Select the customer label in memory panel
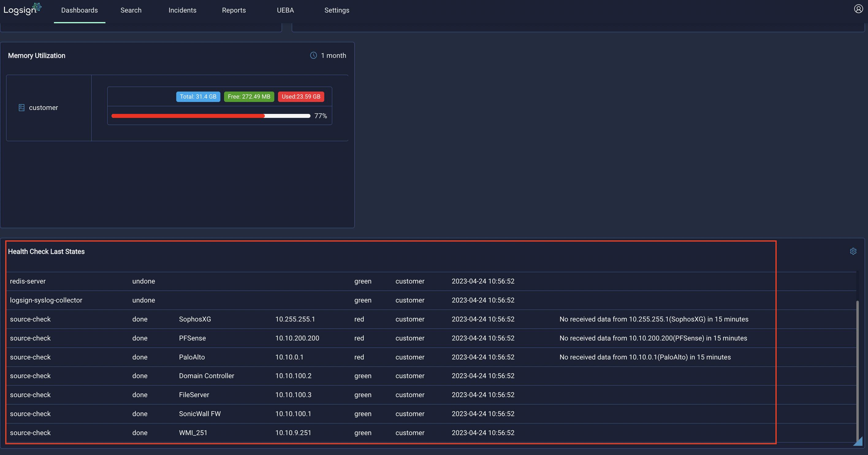This screenshot has width=868, height=455. pos(44,108)
